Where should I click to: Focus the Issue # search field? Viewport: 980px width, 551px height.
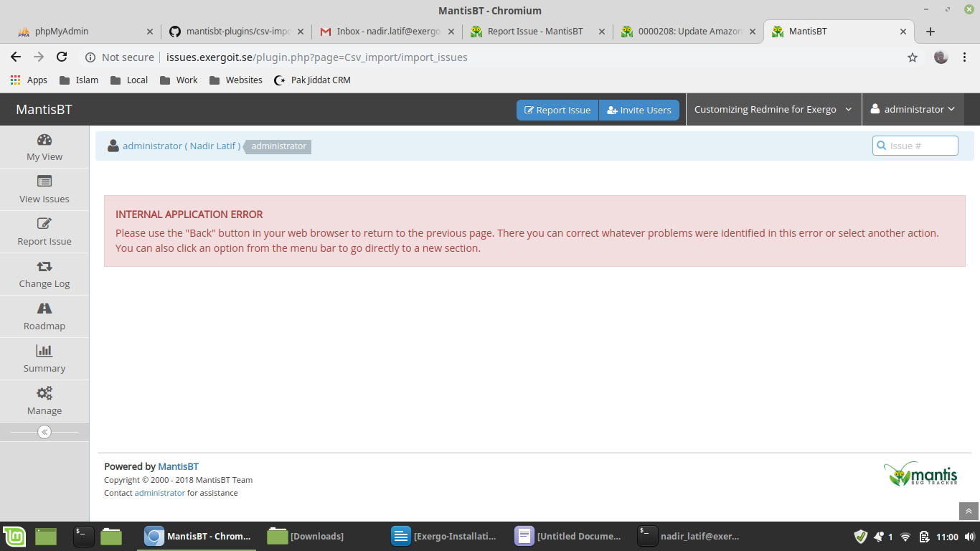coord(915,146)
